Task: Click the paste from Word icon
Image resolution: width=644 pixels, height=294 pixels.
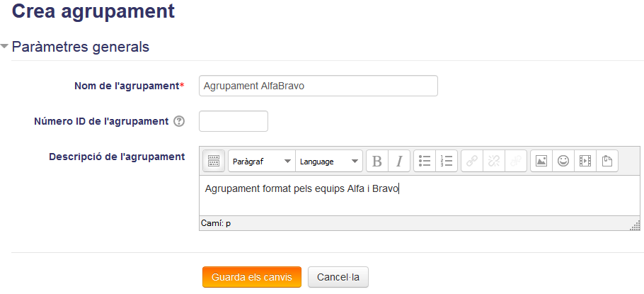Action: [607, 161]
